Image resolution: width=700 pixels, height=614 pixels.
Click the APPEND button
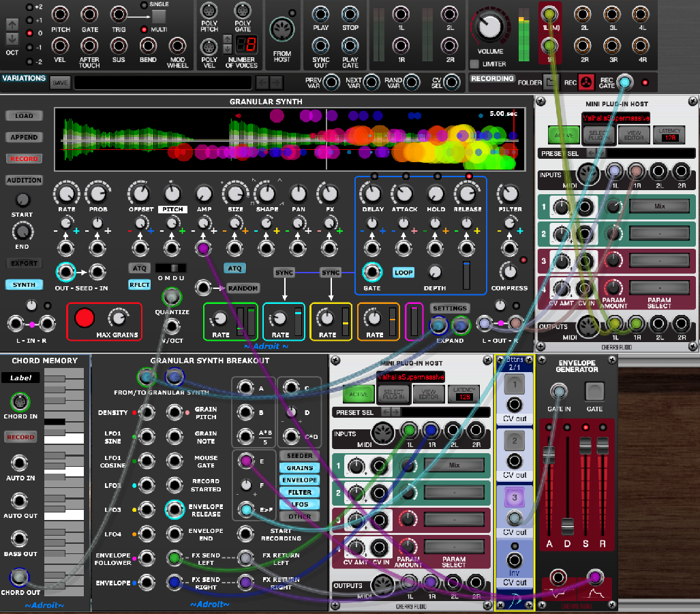pos(24,137)
